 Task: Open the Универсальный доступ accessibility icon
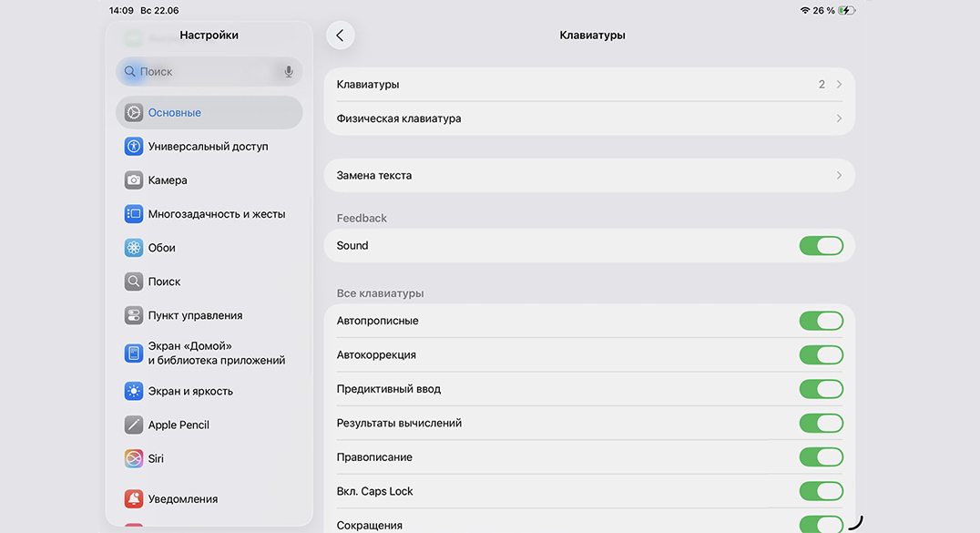click(x=134, y=147)
